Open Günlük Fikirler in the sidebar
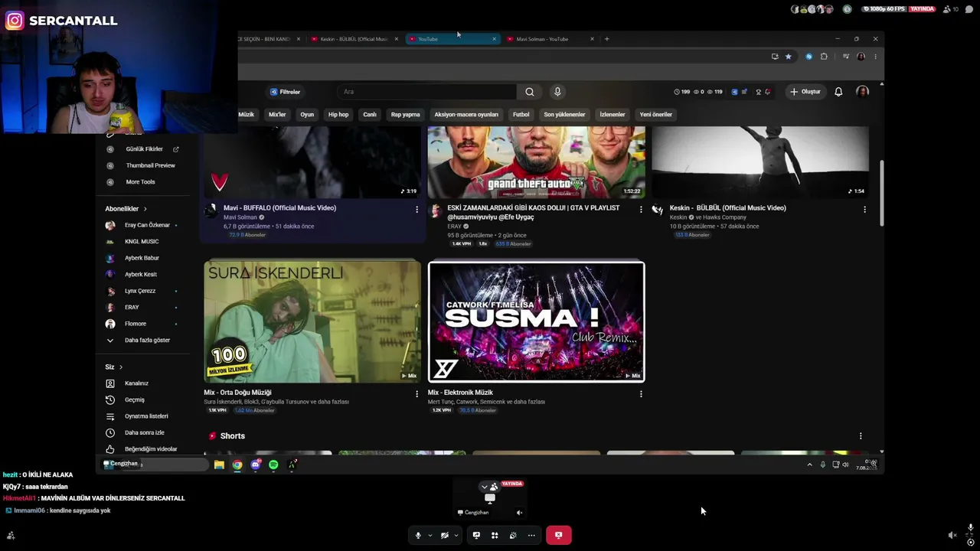980x551 pixels. point(144,149)
